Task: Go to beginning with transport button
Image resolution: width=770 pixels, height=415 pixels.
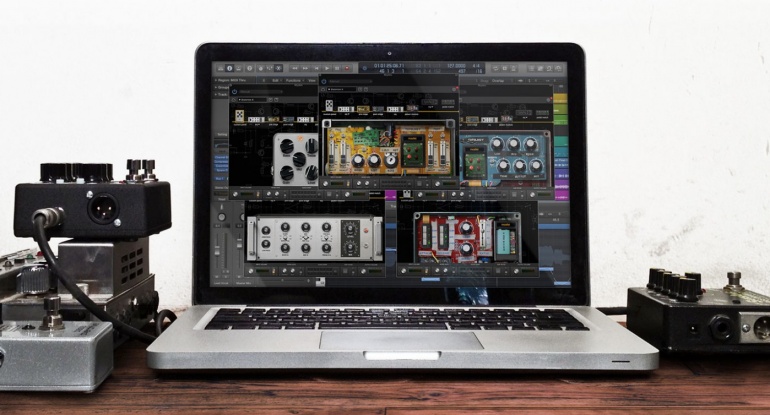Action: pos(316,68)
